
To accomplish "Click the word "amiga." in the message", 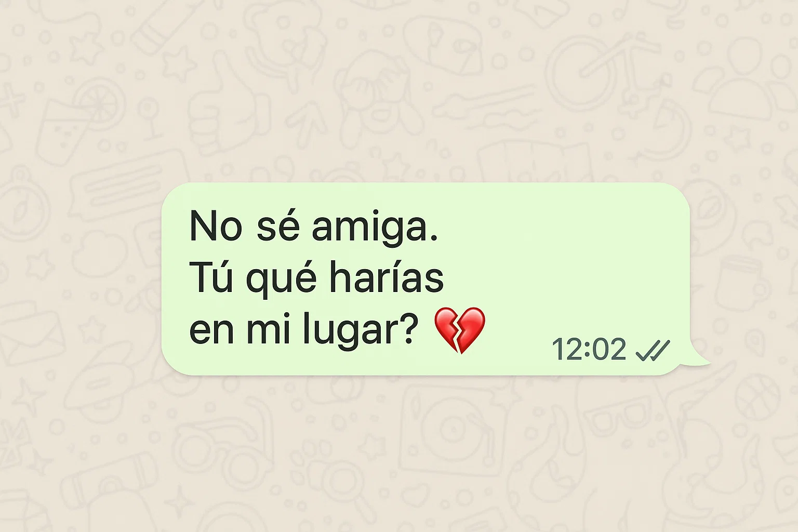I will [x=375, y=228].
